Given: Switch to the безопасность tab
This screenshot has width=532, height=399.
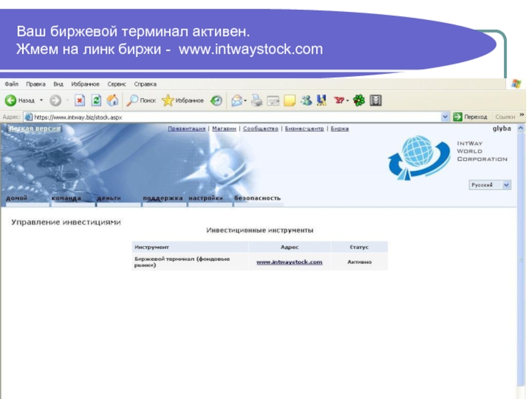Looking at the screenshot, I should tap(257, 198).
